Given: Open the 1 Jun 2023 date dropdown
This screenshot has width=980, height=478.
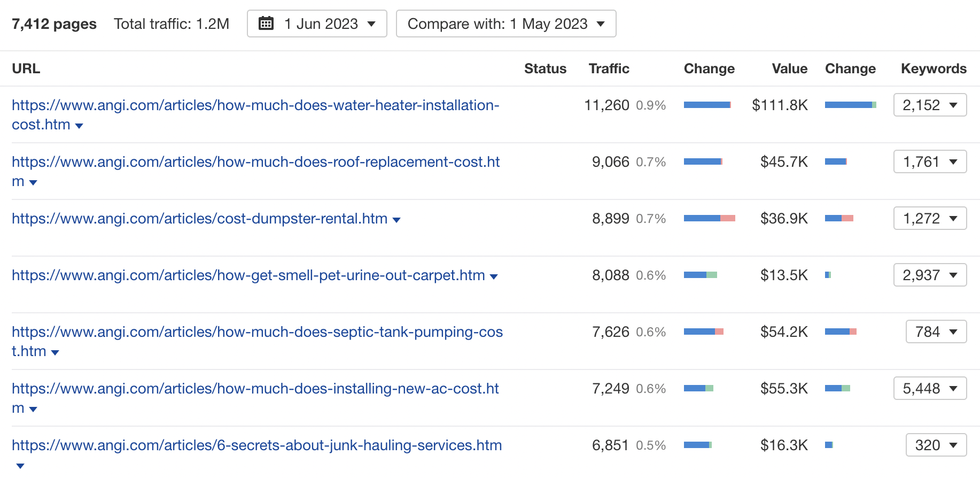Looking at the screenshot, I should [317, 24].
